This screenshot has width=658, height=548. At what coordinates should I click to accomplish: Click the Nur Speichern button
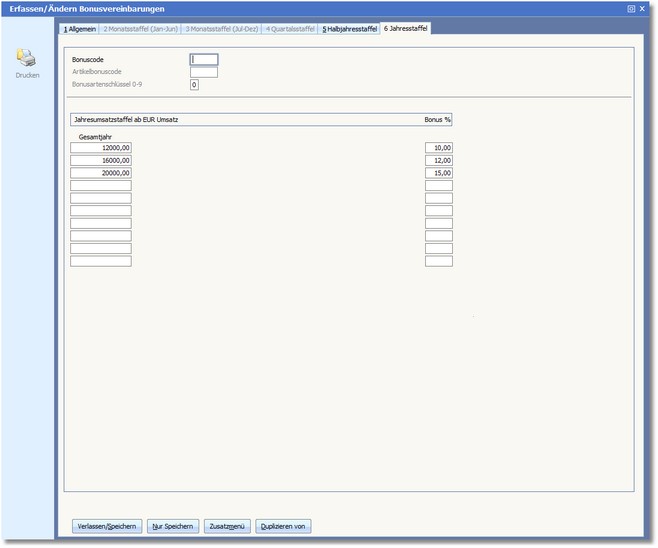click(172, 526)
